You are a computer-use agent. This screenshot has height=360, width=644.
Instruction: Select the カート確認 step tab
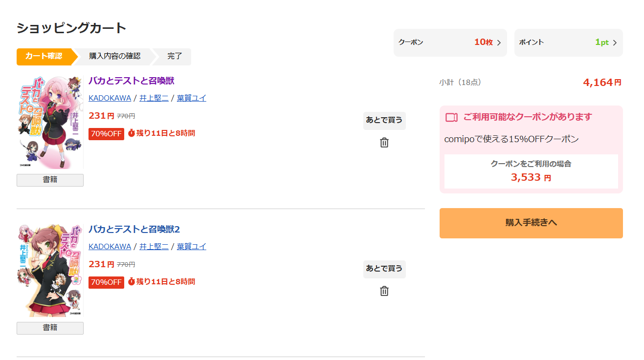click(x=44, y=56)
